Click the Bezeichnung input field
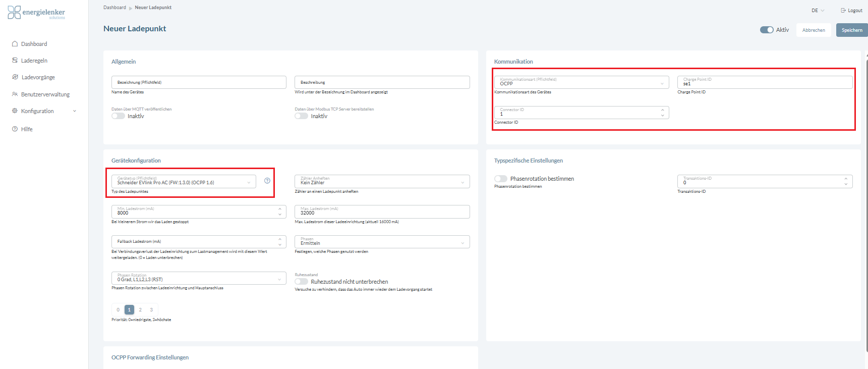 pyautogui.click(x=199, y=82)
